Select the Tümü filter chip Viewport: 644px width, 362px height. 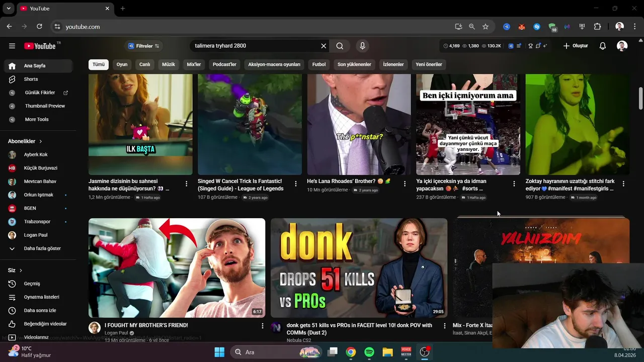pyautogui.click(x=99, y=64)
